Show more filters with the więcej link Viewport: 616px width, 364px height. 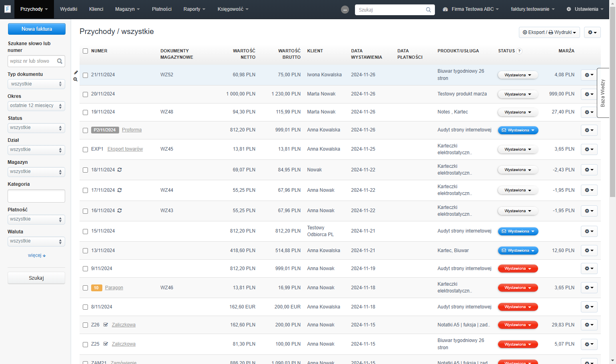[x=36, y=255]
